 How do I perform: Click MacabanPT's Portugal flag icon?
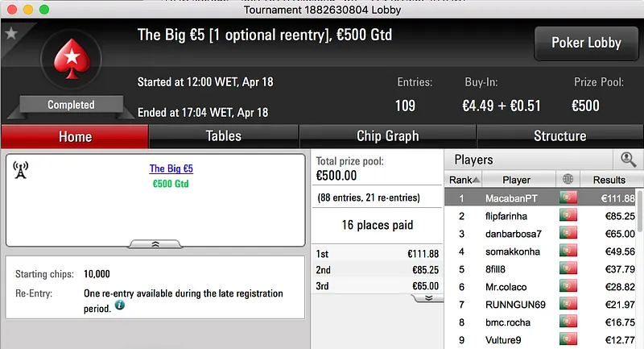click(568, 198)
